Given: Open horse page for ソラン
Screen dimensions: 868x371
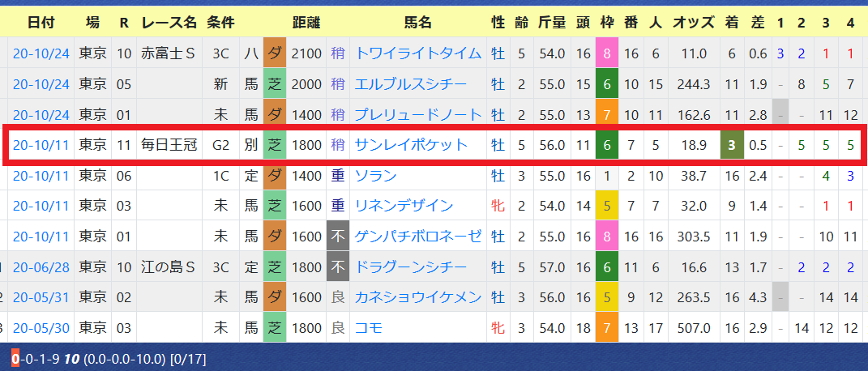Looking at the screenshot, I should coord(375,176).
